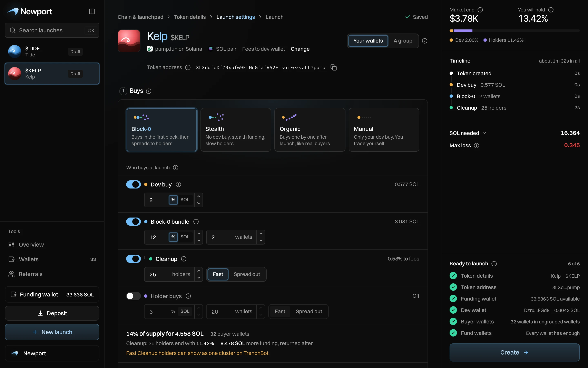Image resolution: width=588 pixels, height=368 pixels.
Task: Open Overview tool in sidebar
Action: [52, 245]
